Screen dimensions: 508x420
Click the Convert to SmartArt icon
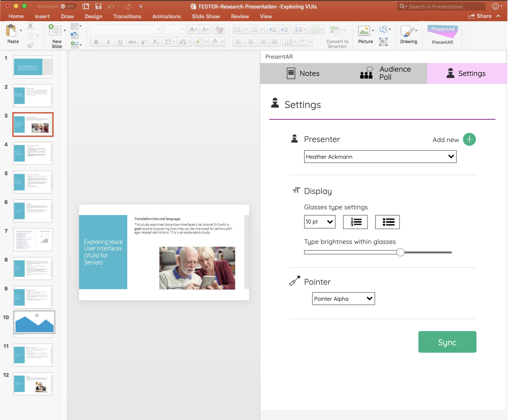(335, 31)
